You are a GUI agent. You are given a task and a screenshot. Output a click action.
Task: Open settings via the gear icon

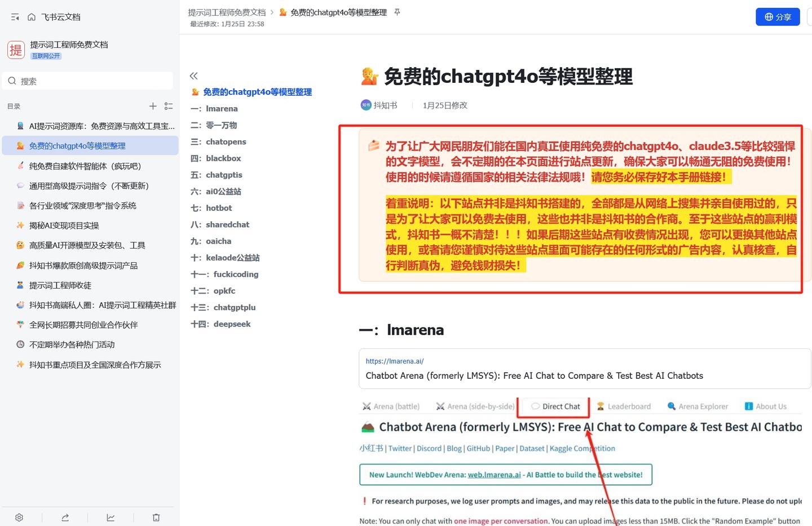19,517
